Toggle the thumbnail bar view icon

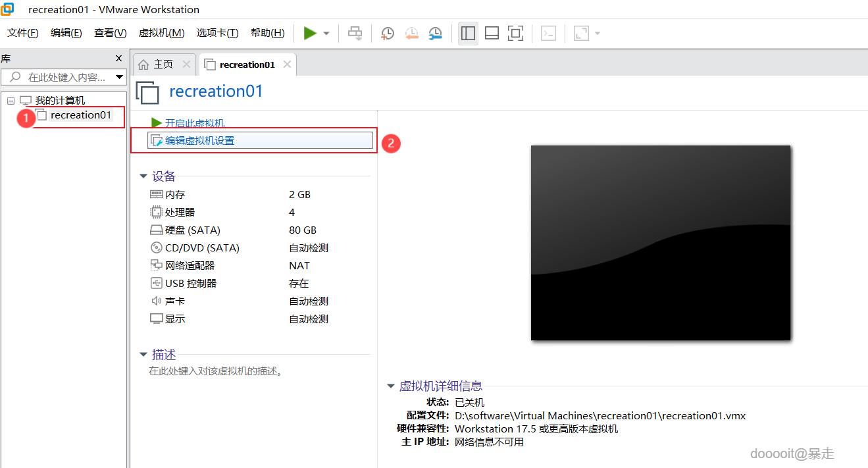click(492, 33)
